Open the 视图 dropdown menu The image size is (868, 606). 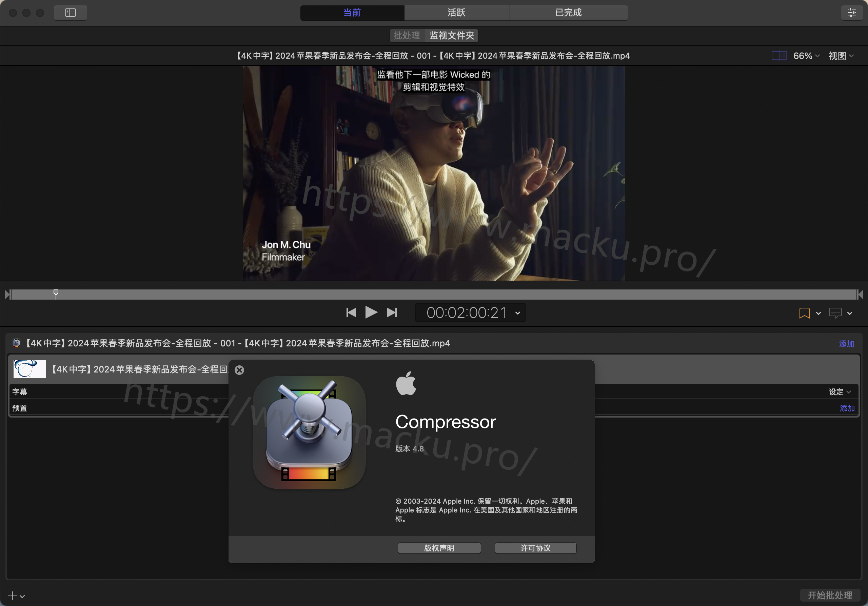(841, 56)
